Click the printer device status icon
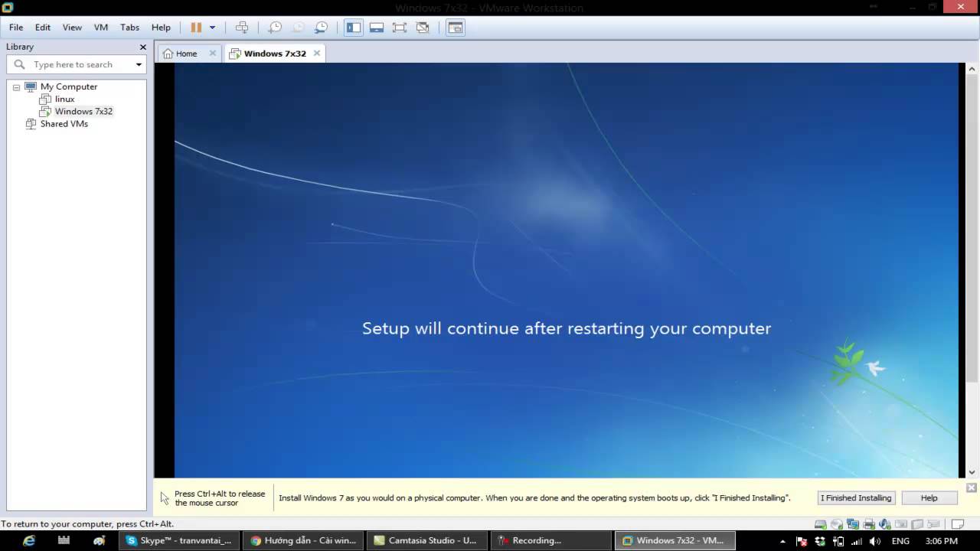The width and height of the screenshot is (980, 551). (x=868, y=524)
